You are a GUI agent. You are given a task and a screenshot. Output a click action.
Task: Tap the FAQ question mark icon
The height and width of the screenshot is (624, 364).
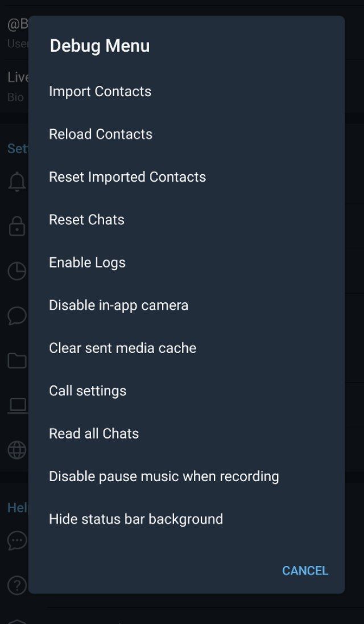(17, 585)
